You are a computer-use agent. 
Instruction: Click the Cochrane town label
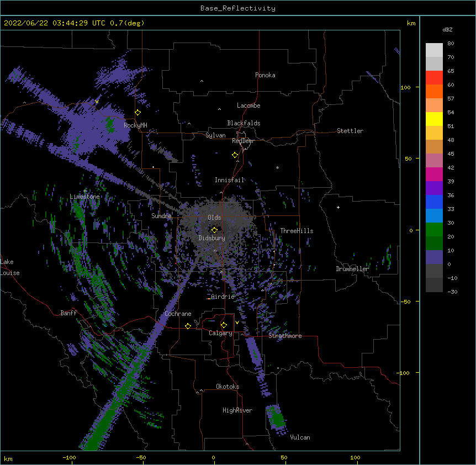pyautogui.click(x=178, y=314)
